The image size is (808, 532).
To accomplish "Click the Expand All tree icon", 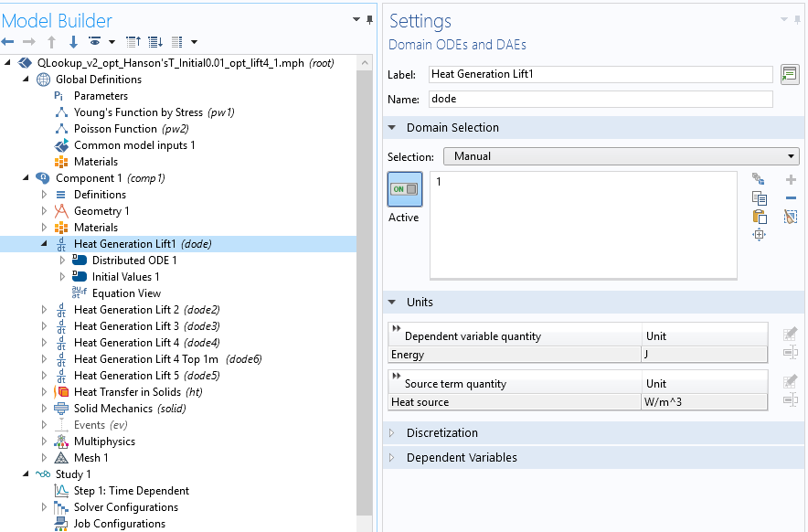I will pos(154,42).
